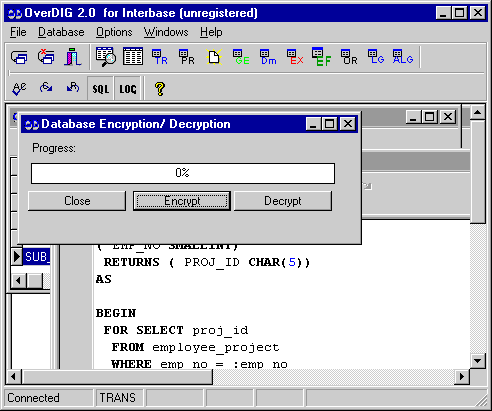Open the tables grid icon
492x411 pixels.
(133, 56)
